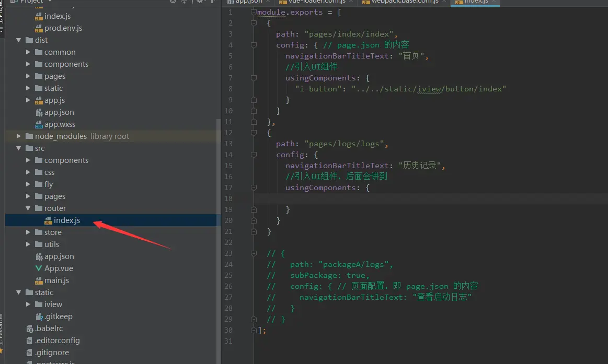Fold the config block at line 14
This screenshot has height=364, width=608.
(254, 155)
